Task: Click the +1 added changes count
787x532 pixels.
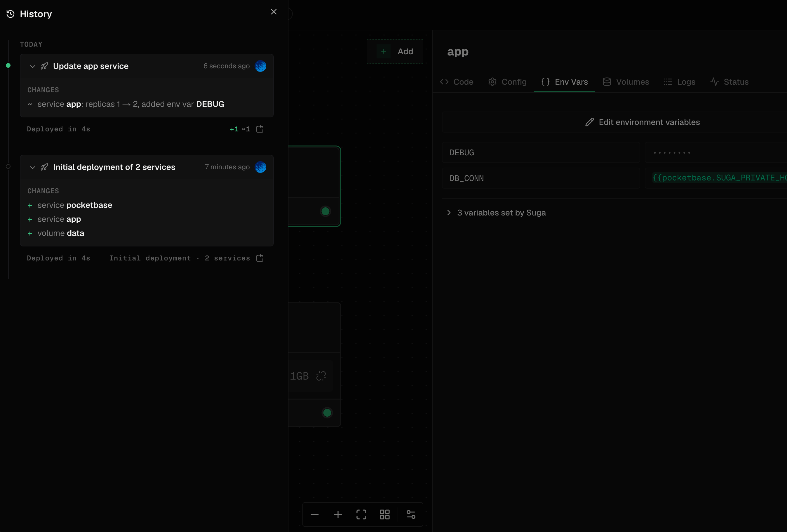Action: pyautogui.click(x=234, y=129)
